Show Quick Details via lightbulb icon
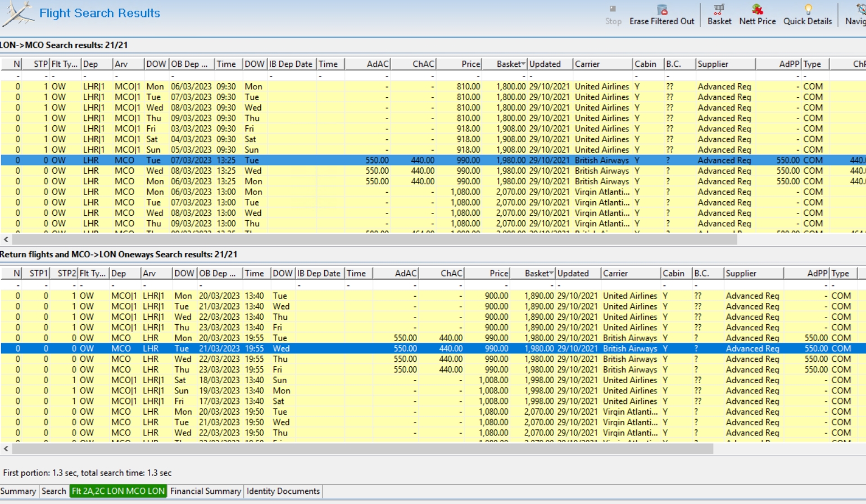Viewport: 866px width, 504px height. point(808,10)
